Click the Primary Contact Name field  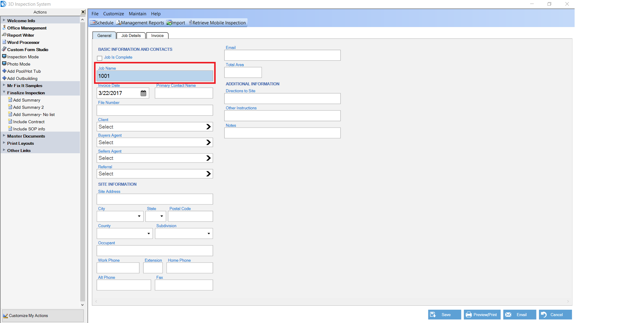[184, 93]
